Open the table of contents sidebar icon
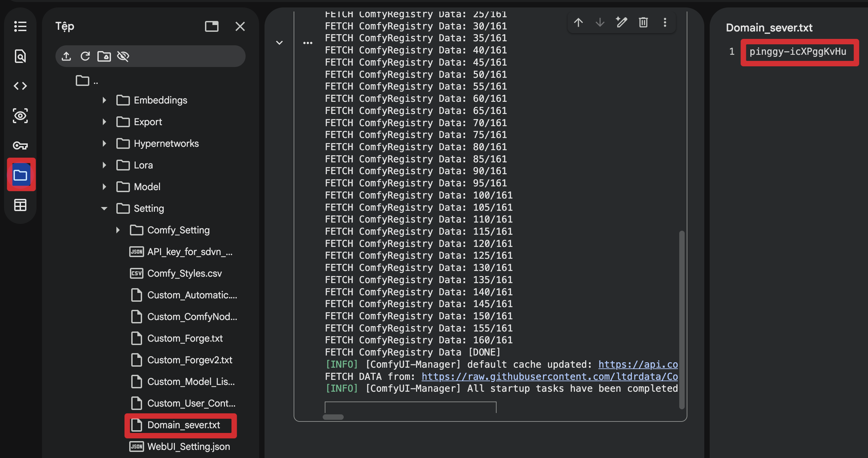868x458 pixels. pyautogui.click(x=20, y=26)
